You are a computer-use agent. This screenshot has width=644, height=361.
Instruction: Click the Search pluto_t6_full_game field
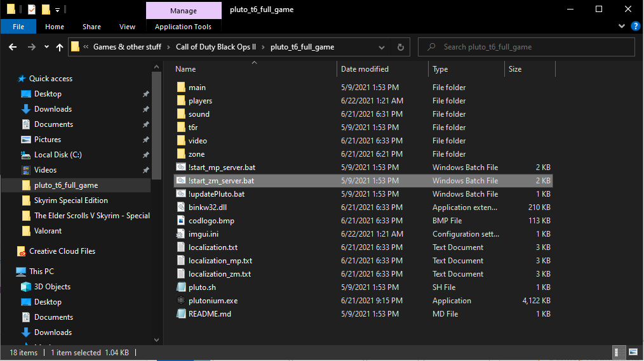pyautogui.click(x=527, y=47)
